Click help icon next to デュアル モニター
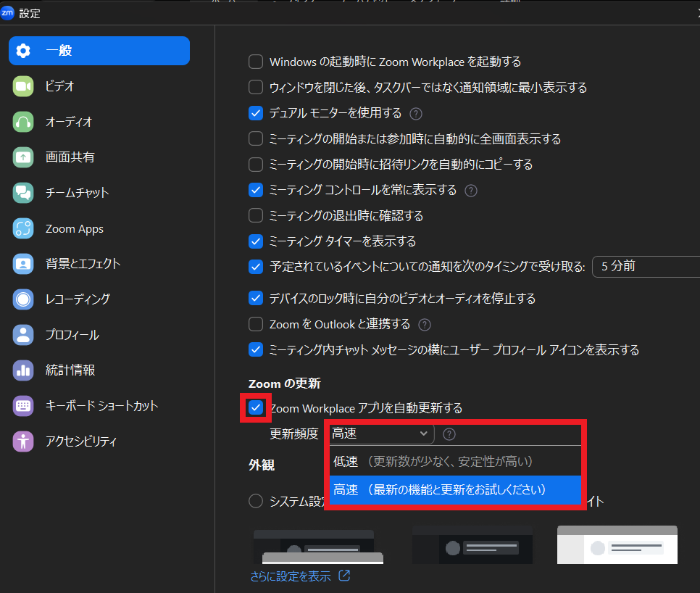Screen dimensions: 700x593 [x=416, y=114]
